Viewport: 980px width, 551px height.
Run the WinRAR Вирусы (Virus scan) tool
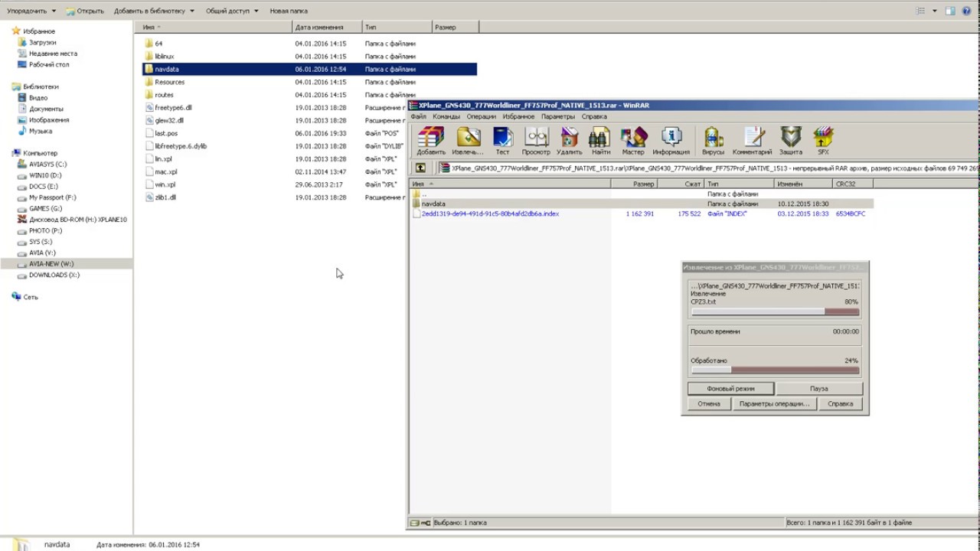pos(714,141)
